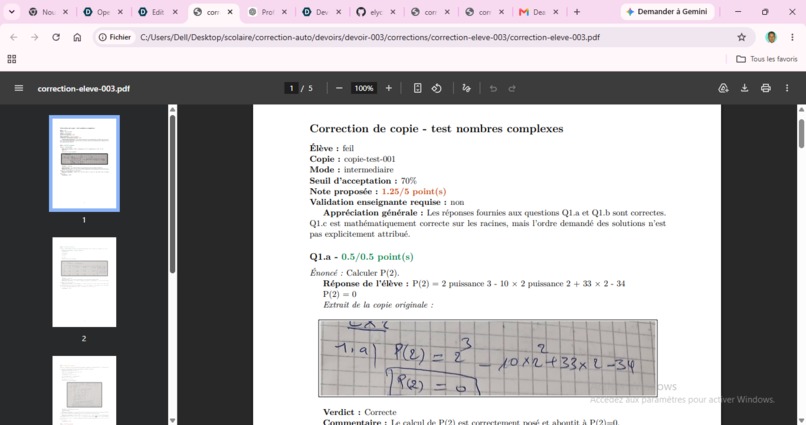Click the 'Mode : intermédiaire' line
806x425 pixels.
point(352,170)
